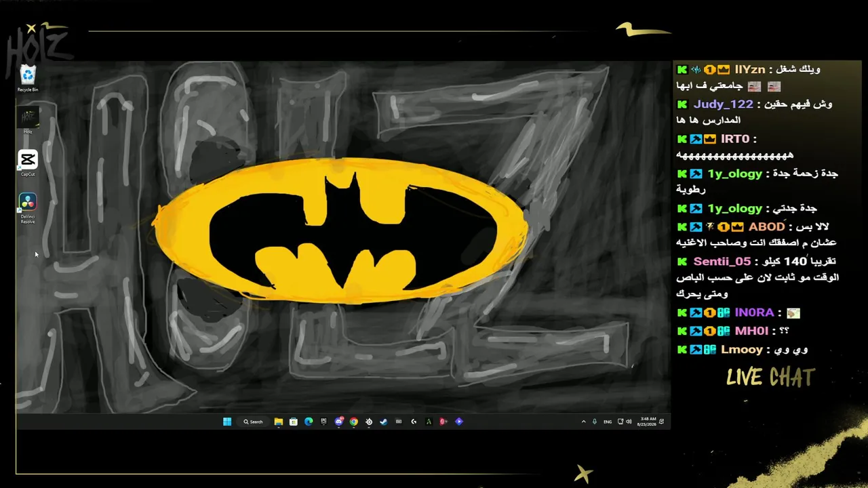Click username MH0I in live chat

point(752,331)
